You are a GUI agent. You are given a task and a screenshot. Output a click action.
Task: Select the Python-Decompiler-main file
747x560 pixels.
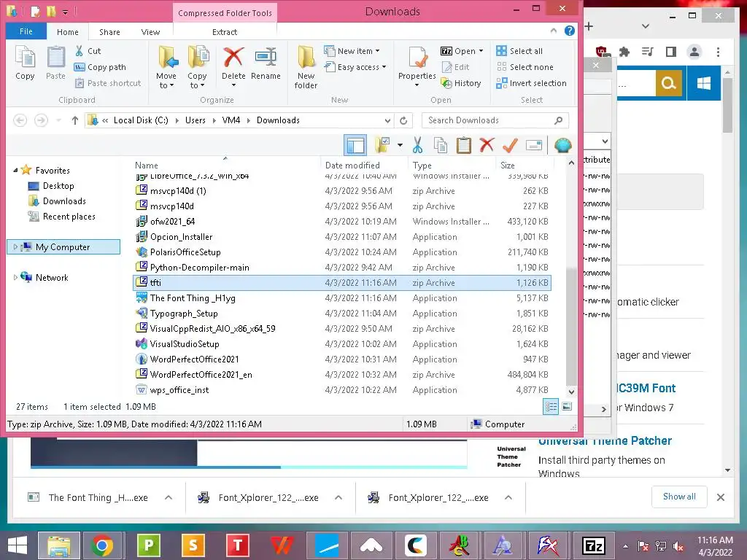(200, 267)
